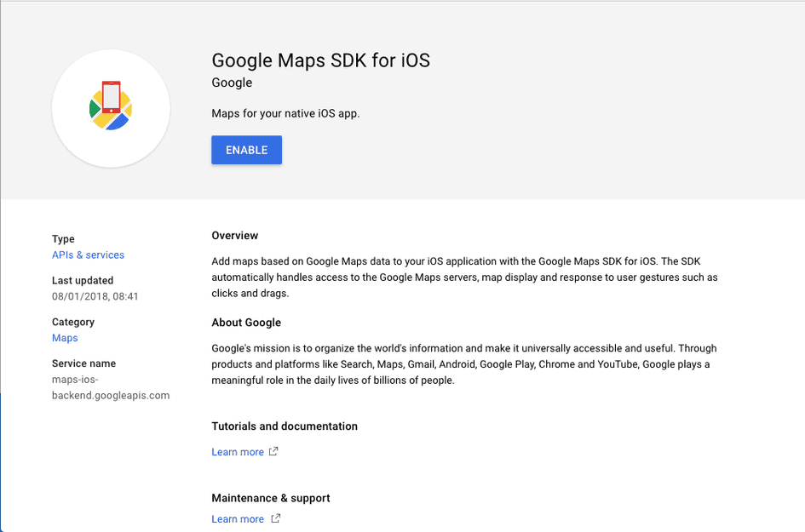Select the maps-ios-backend.googleapis.com service name
805x532 pixels.
pos(111,387)
